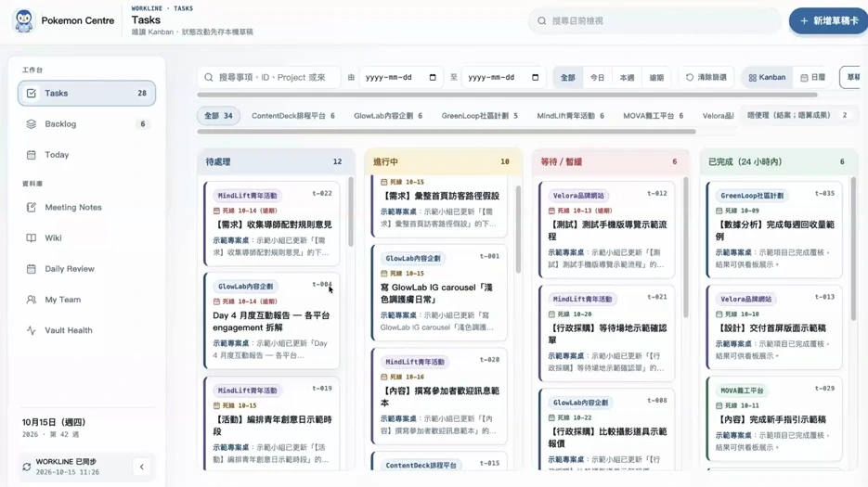This screenshot has height=487, width=868.
Task: Click the 唔使理 filter chip
Action: (x=797, y=115)
